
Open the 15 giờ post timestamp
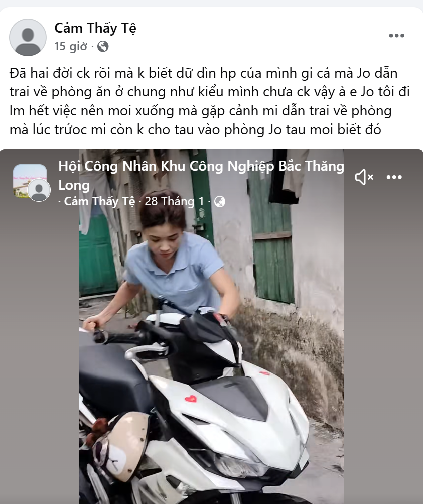pos(71,47)
